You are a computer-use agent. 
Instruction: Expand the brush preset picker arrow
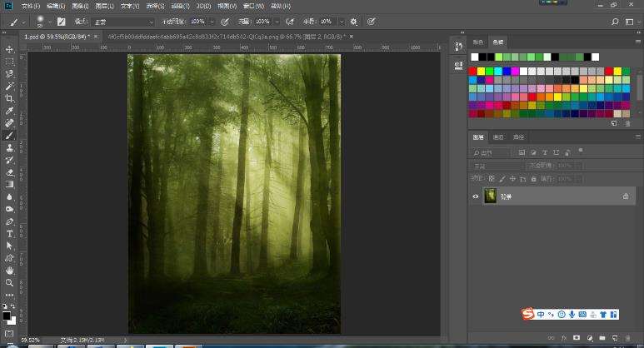(x=49, y=21)
